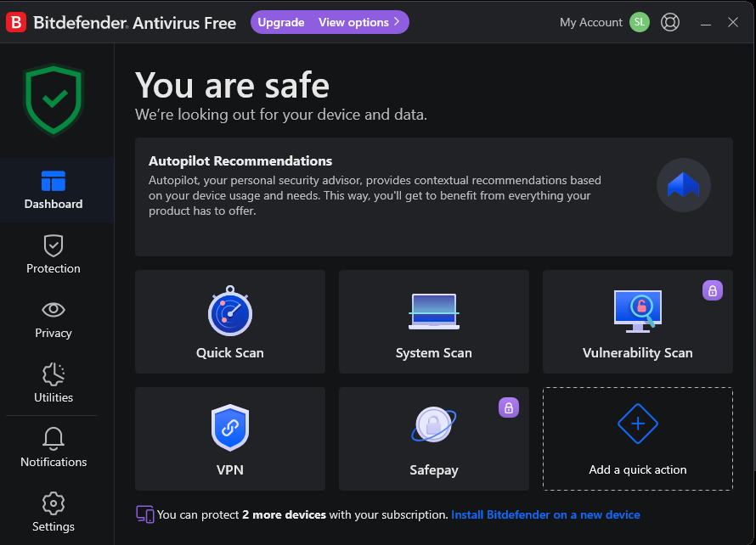The image size is (756, 545).
Task: Click the SL account avatar
Action: pos(640,22)
